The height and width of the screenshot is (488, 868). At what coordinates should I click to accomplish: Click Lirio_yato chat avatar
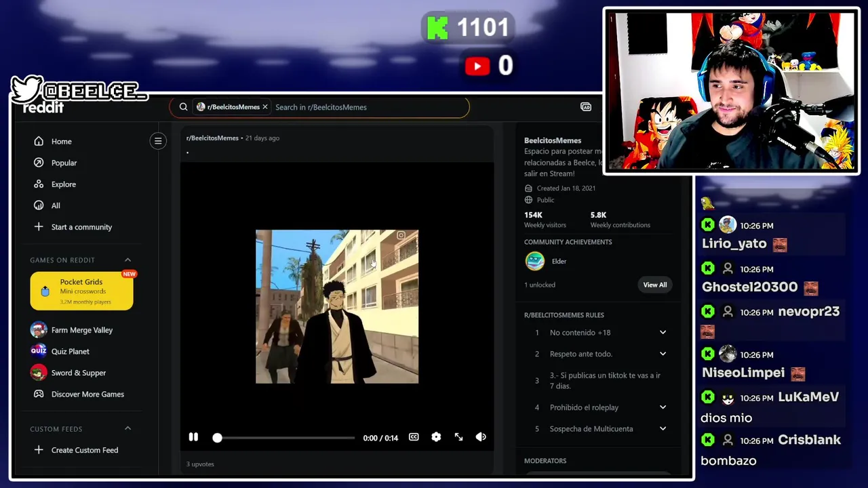[x=728, y=225]
